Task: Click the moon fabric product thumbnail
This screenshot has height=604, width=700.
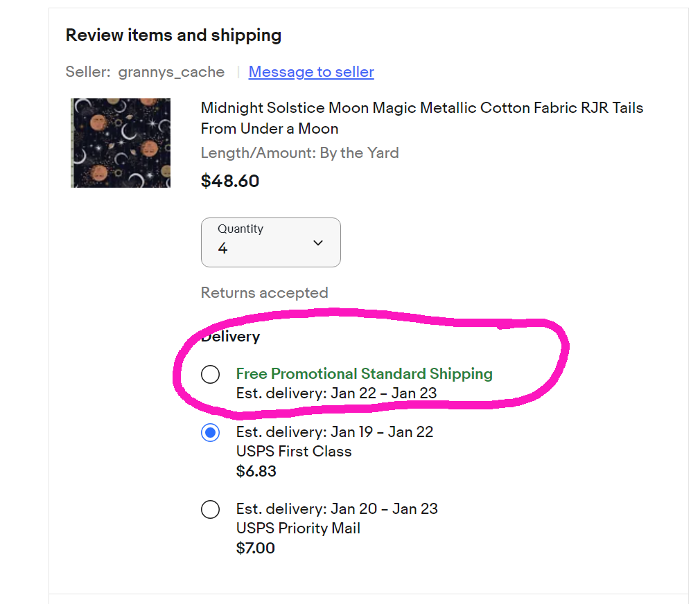Action: 121,143
